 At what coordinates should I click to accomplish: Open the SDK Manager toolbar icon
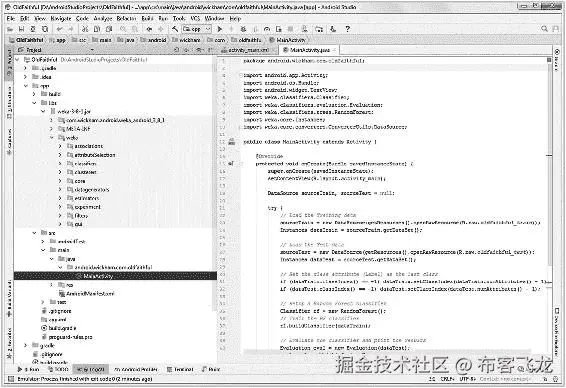coord(334,29)
